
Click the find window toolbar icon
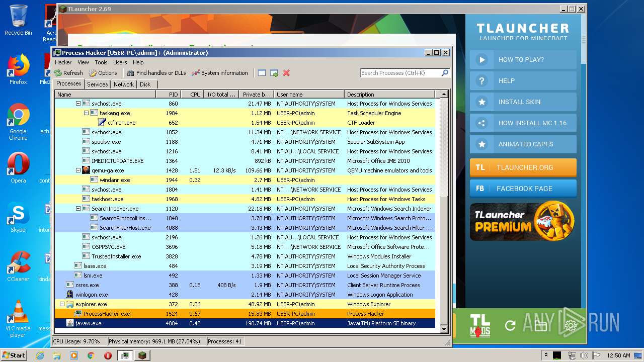pyautogui.click(x=262, y=73)
